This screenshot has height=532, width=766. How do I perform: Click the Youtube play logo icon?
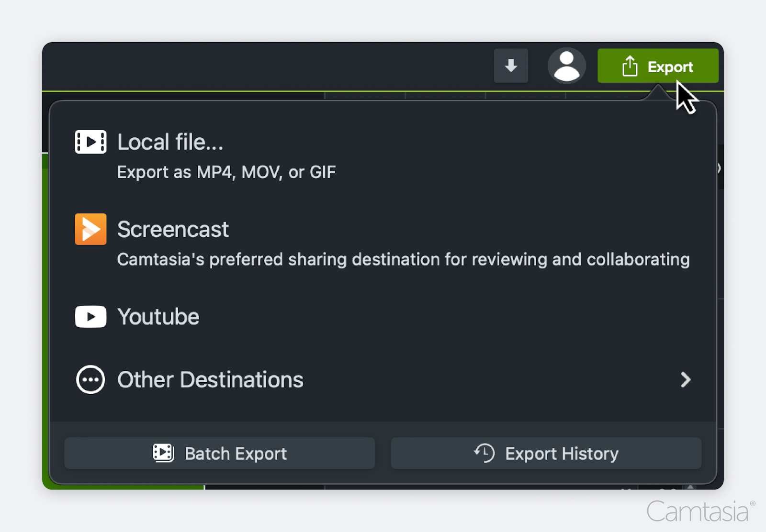click(x=90, y=317)
